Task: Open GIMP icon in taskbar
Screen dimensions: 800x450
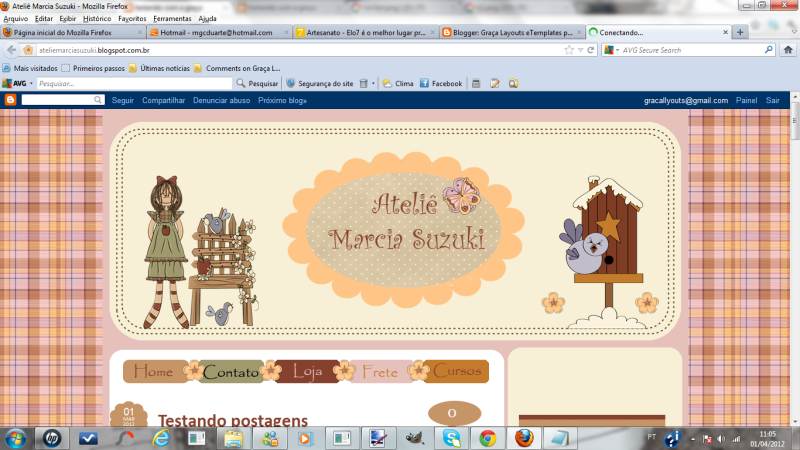Action: pyautogui.click(x=414, y=438)
